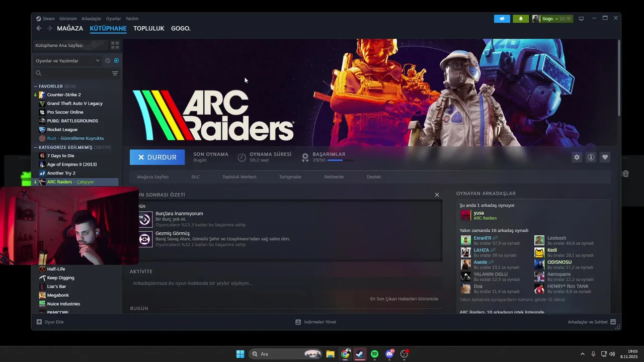Screen dimensions: 644x362
Task: Click the Oyun Ekle plus icon
Action: 39,322
